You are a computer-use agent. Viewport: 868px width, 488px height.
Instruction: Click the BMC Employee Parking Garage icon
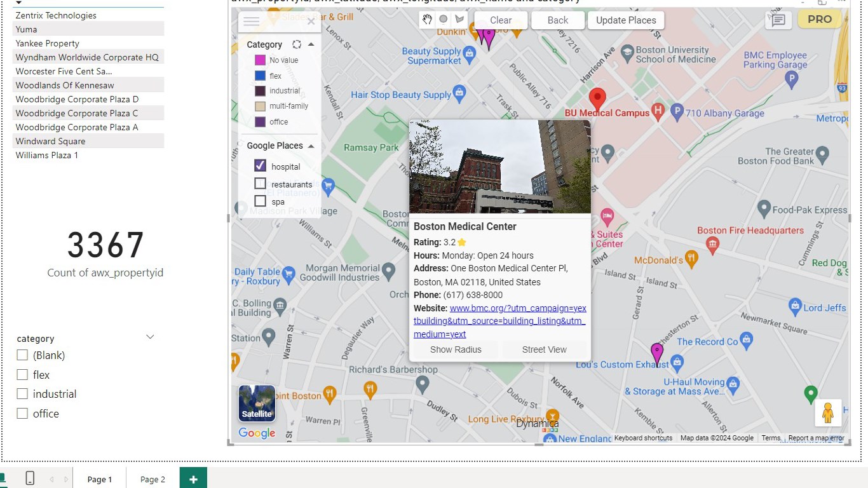click(791, 79)
